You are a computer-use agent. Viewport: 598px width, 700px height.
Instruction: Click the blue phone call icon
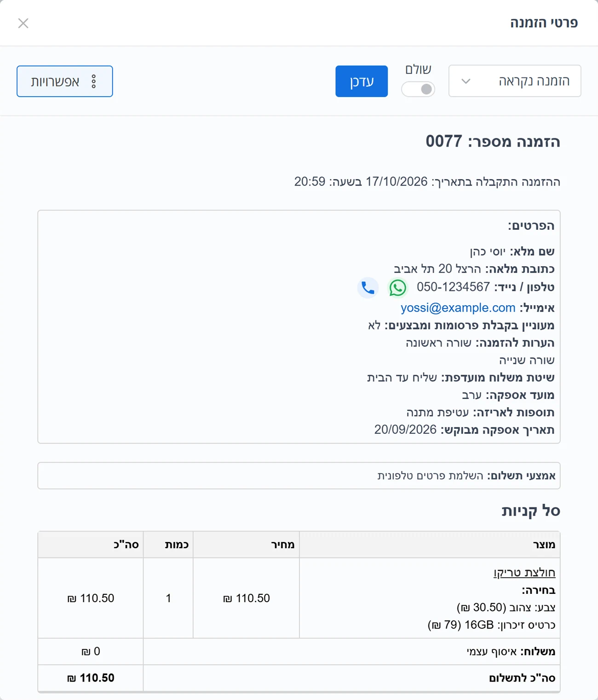(368, 288)
